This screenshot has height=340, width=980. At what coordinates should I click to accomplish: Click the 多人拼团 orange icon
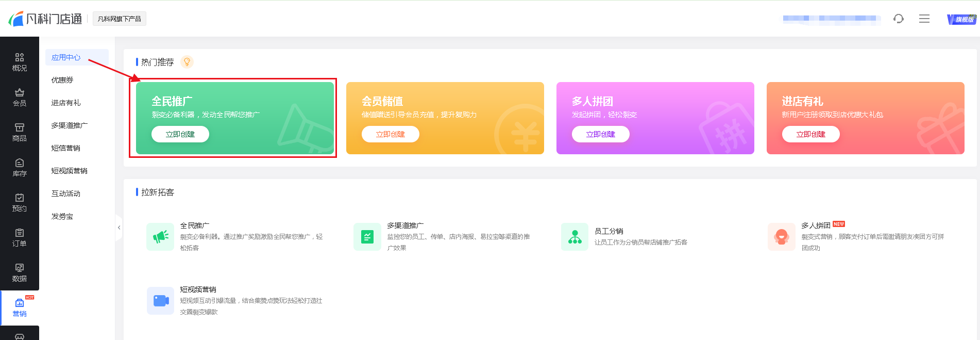pos(782,237)
